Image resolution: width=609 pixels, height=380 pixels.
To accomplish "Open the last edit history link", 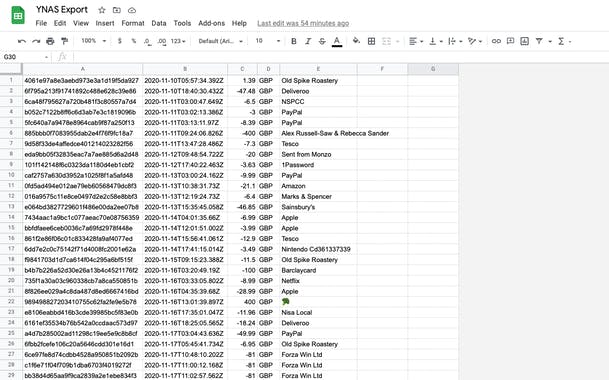I will pyautogui.click(x=303, y=23).
